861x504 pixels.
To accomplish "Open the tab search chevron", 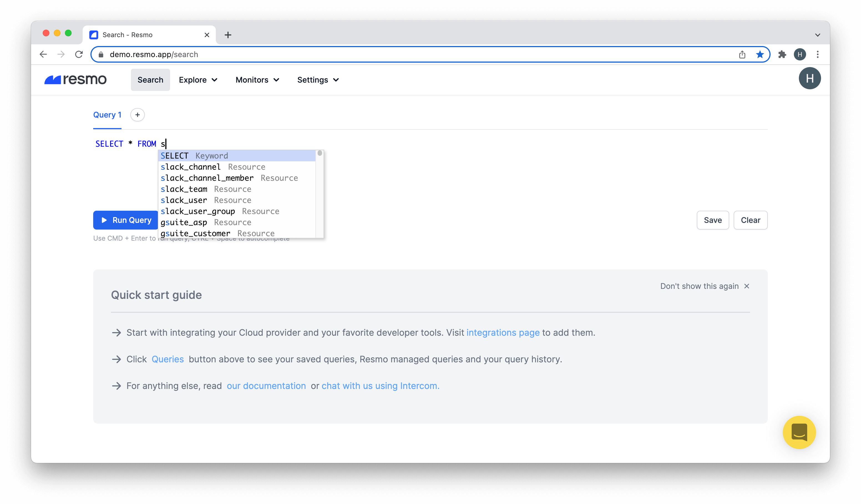I will tap(818, 35).
